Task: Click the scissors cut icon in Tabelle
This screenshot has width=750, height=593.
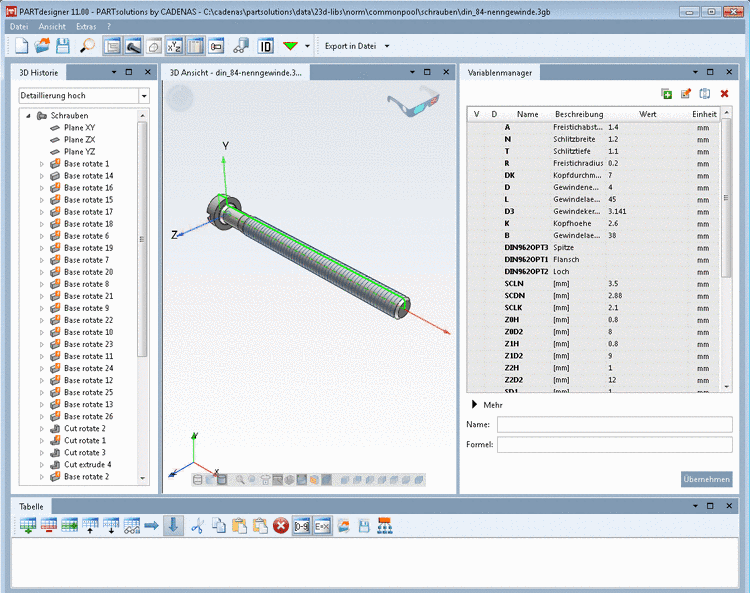Action: (x=197, y=526)
